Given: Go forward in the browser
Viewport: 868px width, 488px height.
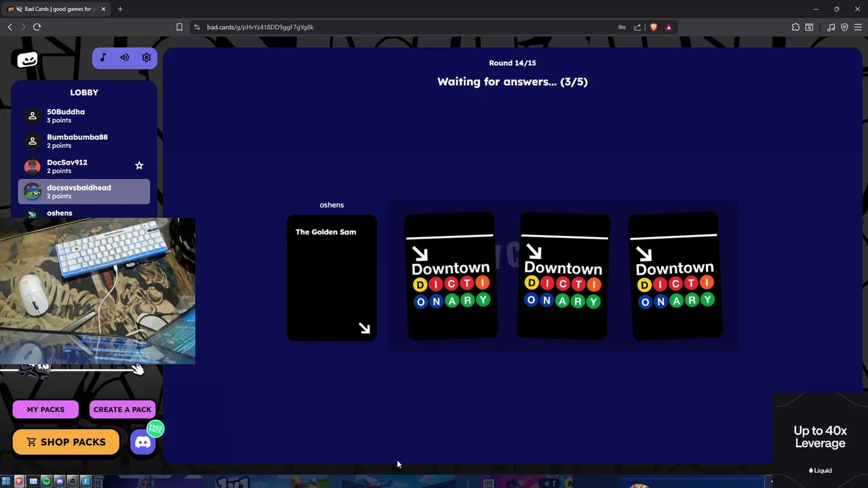Looking at the screenshot, I should click(x=23, y=27).
